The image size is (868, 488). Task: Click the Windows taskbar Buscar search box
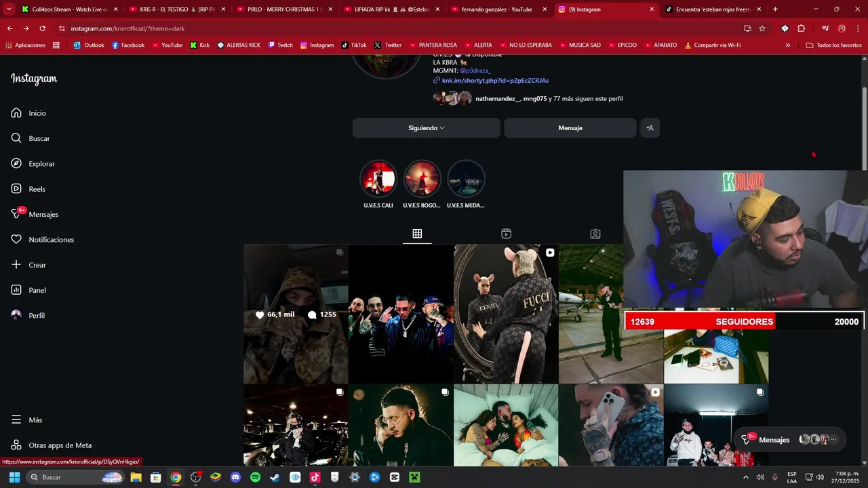[75, 477]
